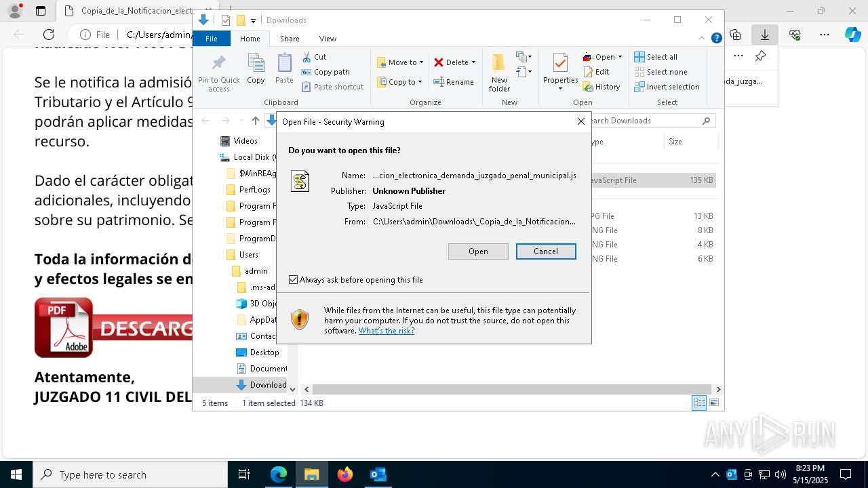
Task: Switch to Details view icon
Action: coord(699,403)
